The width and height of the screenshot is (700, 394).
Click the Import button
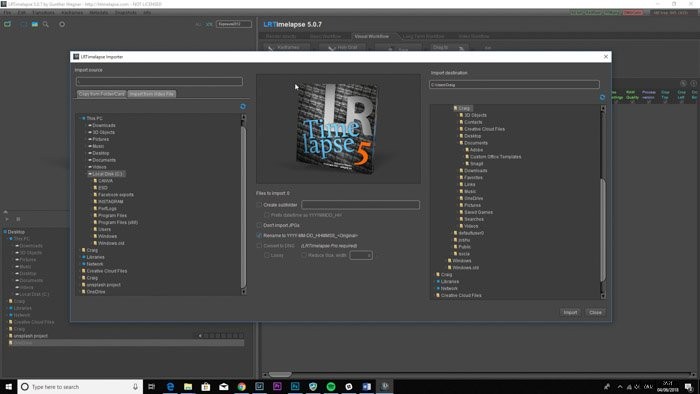(x=570, y=312)
